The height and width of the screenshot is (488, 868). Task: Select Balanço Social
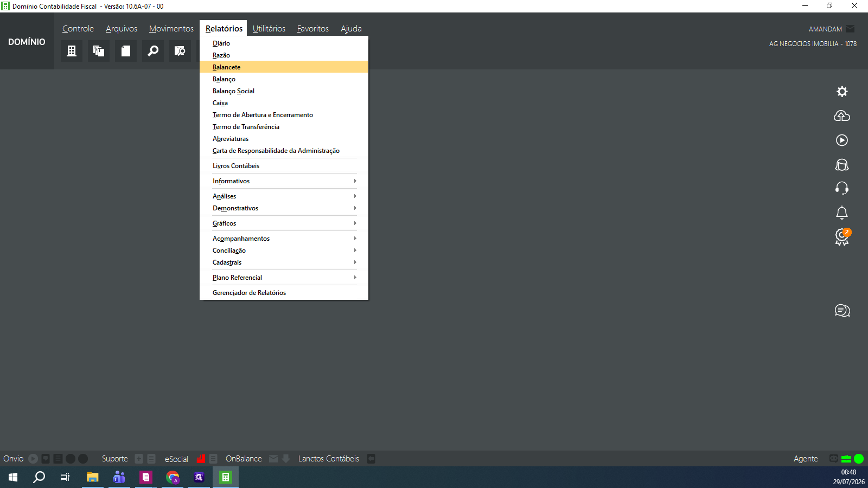(284, 91)
